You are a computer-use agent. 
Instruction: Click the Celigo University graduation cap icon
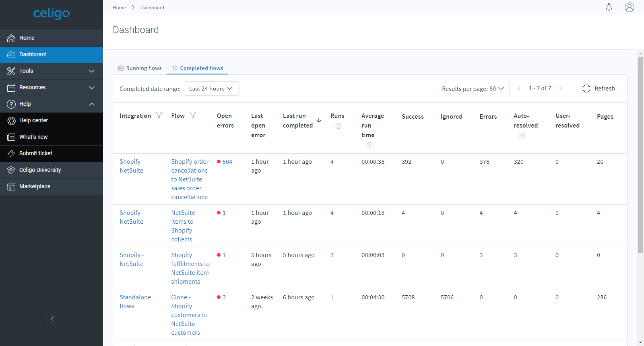(x=11, y=170)
